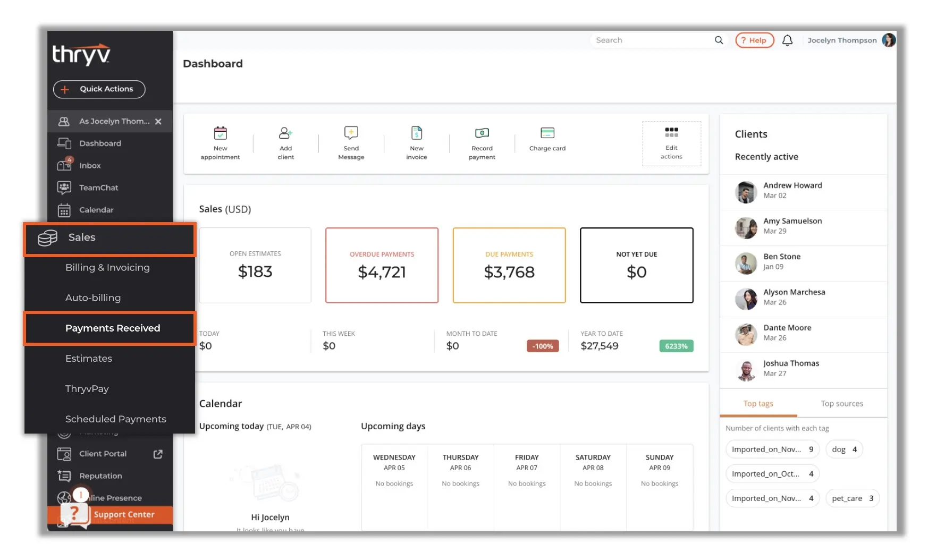945x560 pixels.
Task: Click the Client Portal sidebar icon
Action: point(64,454)
